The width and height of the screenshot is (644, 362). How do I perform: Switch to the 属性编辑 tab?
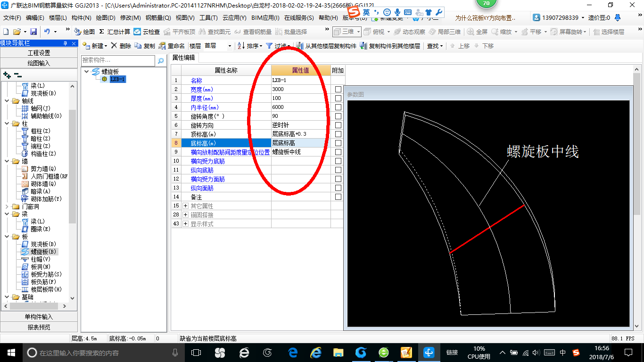tap(184, 58)
